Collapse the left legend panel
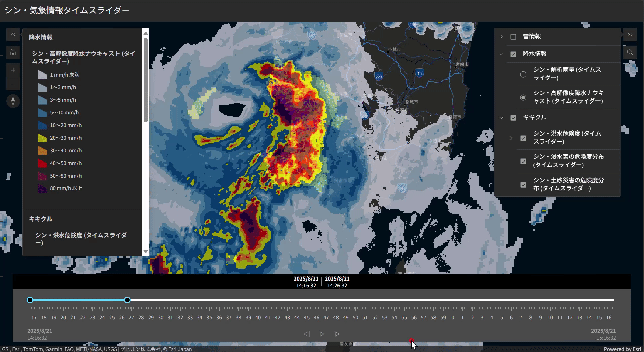 coord(13,35)
